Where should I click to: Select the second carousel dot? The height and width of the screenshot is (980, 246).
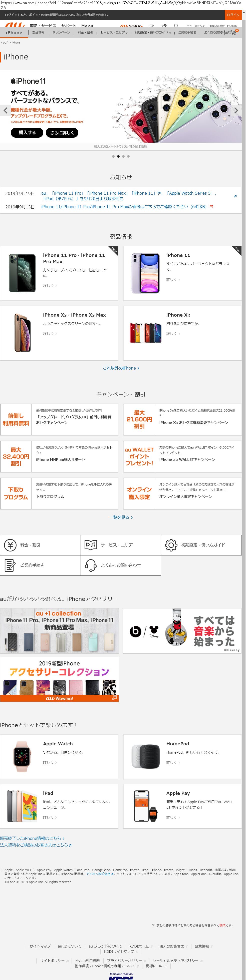click(118, 156)
